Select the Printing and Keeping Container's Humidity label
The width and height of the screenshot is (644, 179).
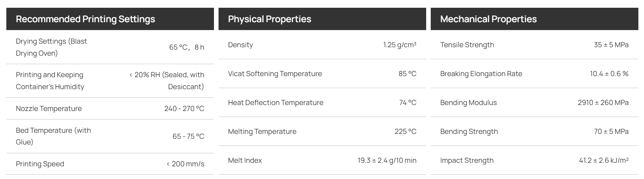point(50,81)
